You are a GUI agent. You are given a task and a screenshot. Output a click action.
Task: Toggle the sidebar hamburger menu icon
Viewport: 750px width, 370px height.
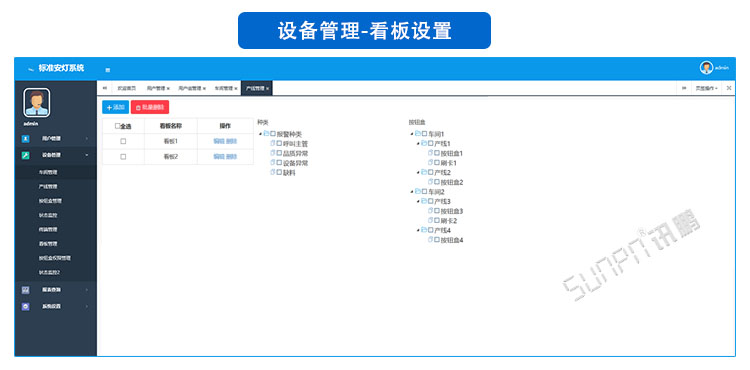tap(108, 70)
